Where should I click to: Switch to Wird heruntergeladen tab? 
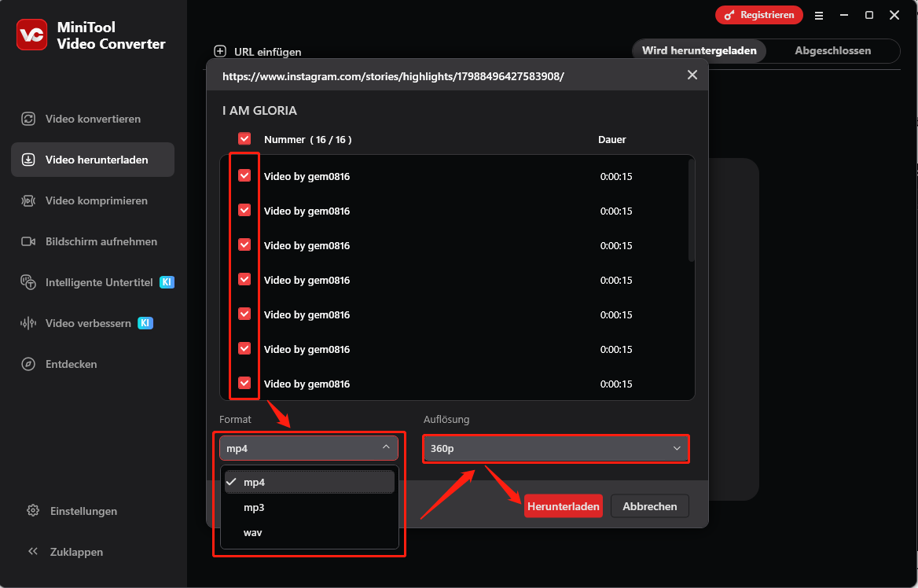(x=699, y=51)
